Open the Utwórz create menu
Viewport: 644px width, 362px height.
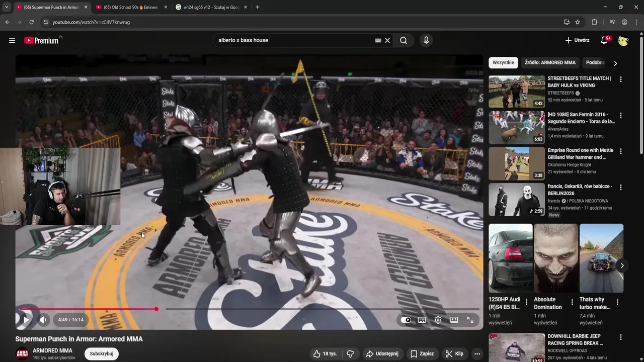577,40
